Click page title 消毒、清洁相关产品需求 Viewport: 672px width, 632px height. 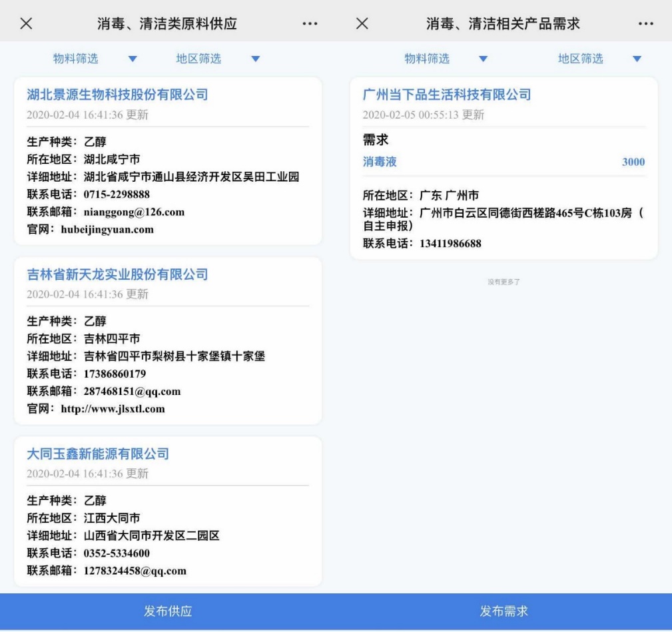pyautogui.click(x=503, y=23)
